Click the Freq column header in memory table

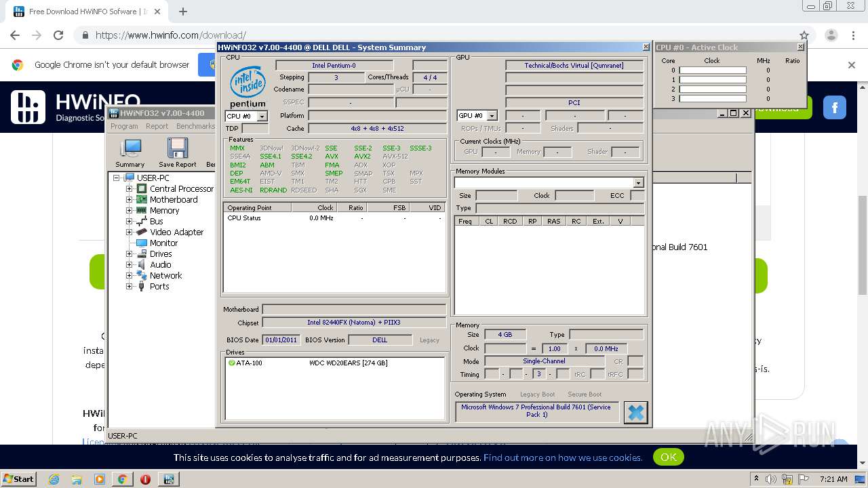(x=467, y=222)
